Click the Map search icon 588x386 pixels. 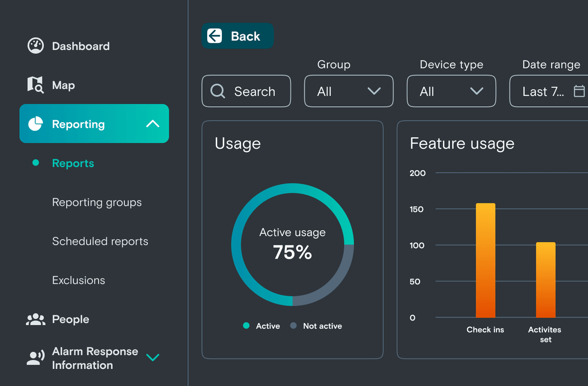point(36,85)
